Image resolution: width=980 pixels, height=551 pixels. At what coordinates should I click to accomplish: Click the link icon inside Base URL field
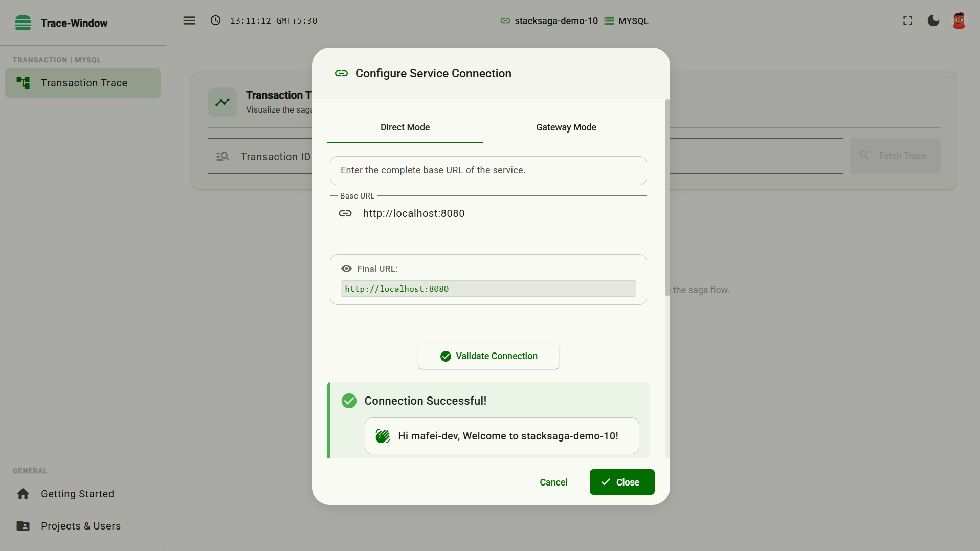pos(345,213)
